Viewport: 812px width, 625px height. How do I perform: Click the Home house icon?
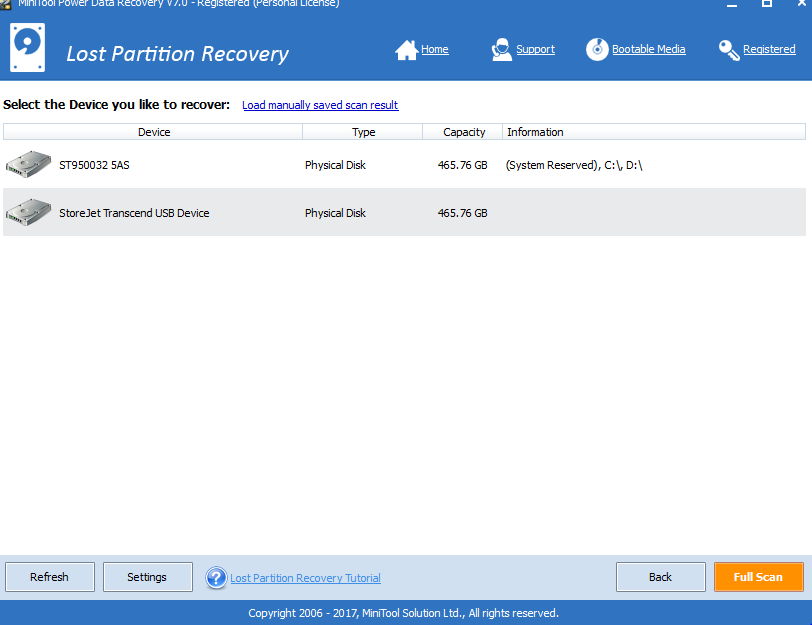(407, 50)
